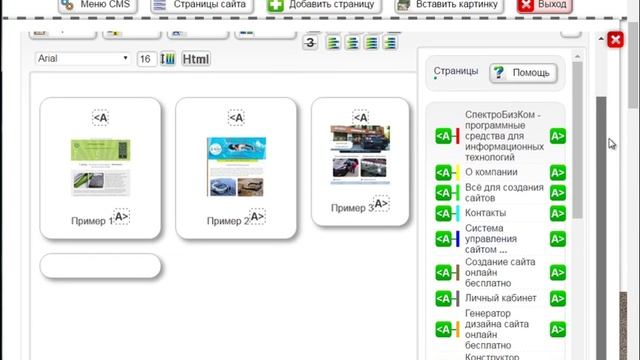Select the A> marker after Пример 3

click(x=381, y=204)
